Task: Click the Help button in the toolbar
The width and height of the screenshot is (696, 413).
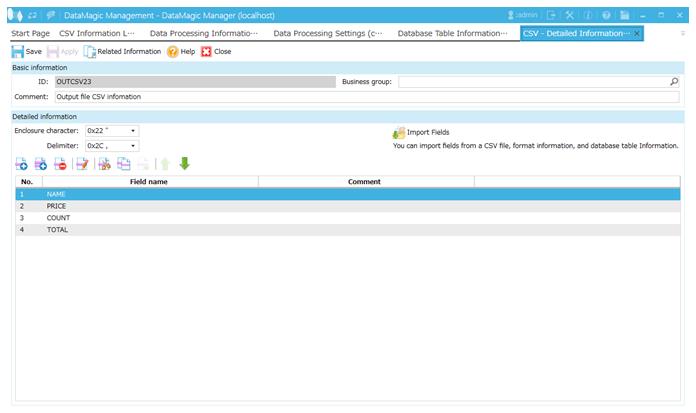Action: pyautogui.click(x=181, y=51)
